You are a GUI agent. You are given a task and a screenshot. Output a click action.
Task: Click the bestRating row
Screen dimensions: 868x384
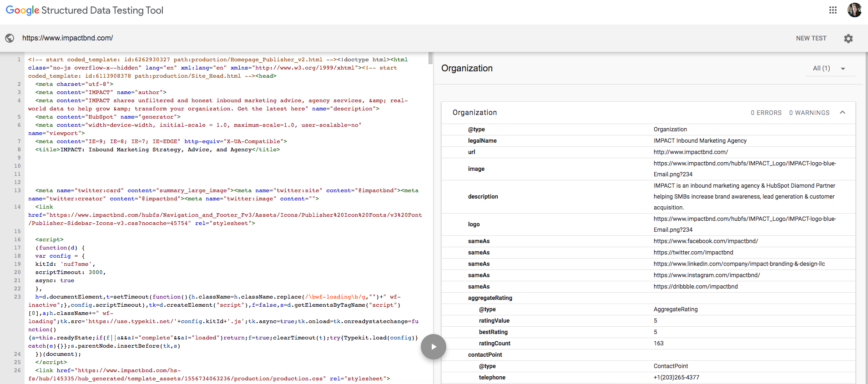tap(648, 332)
